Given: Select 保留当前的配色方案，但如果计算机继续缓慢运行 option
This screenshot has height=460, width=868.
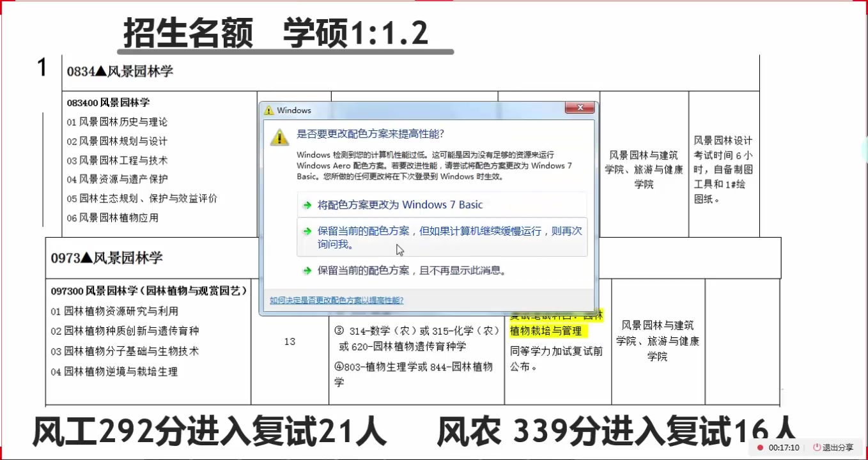Looking at the screenshot, I should [x=442, y=237].
